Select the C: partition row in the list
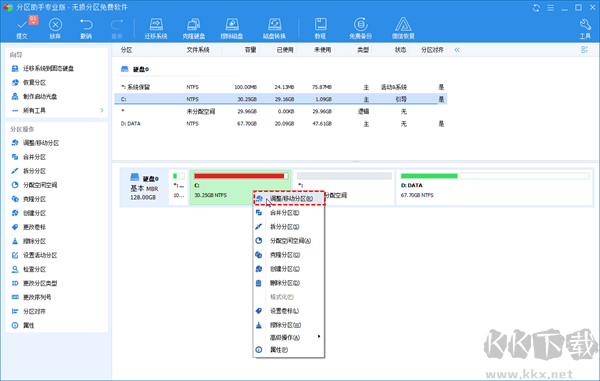The height and width of the screenshot is (381, 600). pos(281,99)
